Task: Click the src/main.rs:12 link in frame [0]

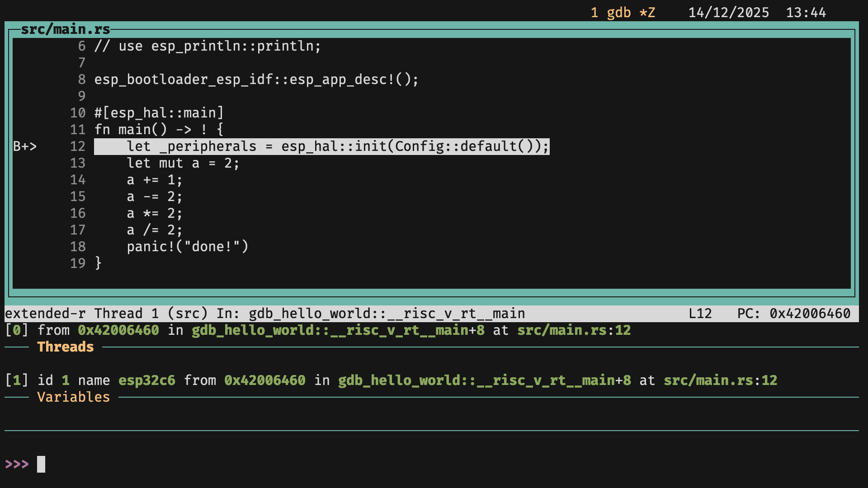Action: (x=574, y=330)
